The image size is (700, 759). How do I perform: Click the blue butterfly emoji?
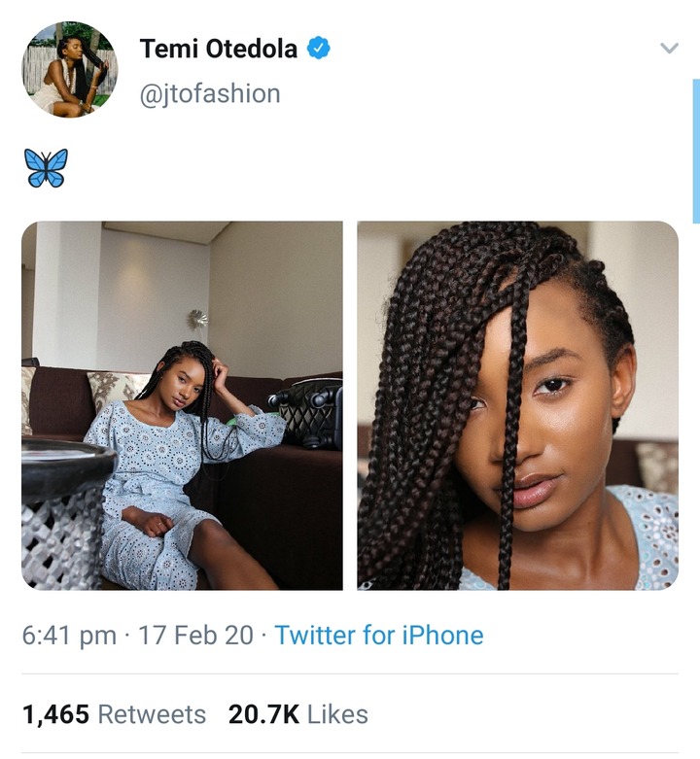(46, 168)
